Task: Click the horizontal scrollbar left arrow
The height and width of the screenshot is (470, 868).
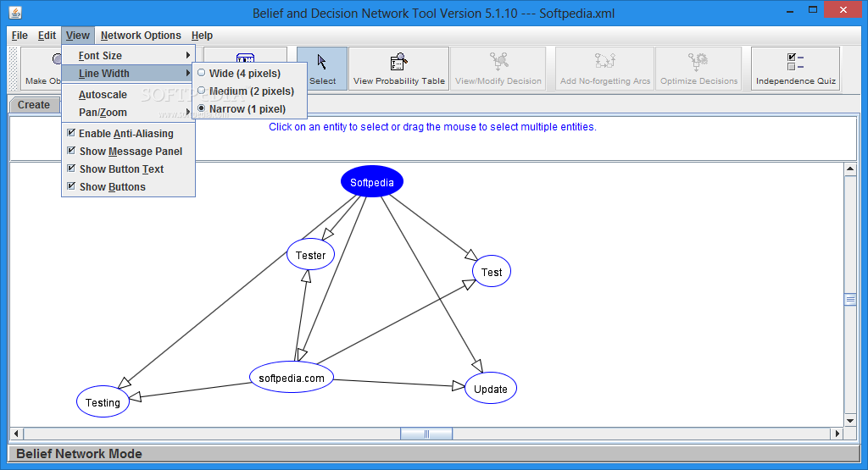Action: [17, 434]
